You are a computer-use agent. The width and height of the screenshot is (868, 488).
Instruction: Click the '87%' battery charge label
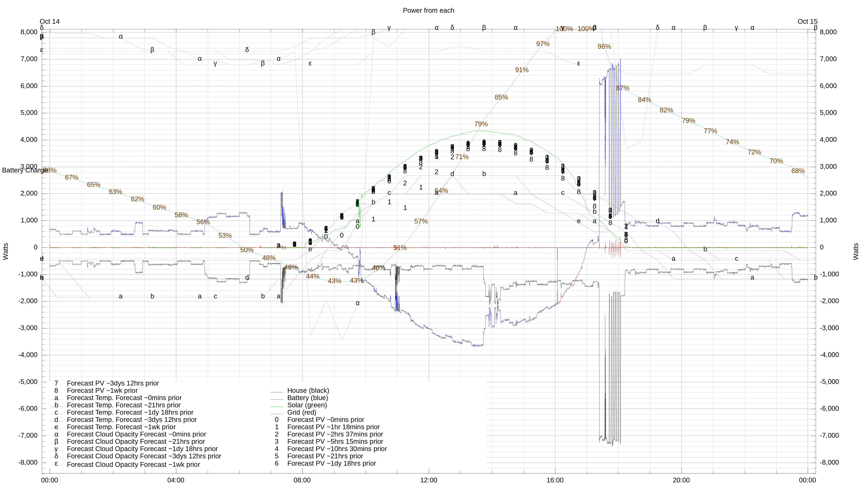coord(623,88)
